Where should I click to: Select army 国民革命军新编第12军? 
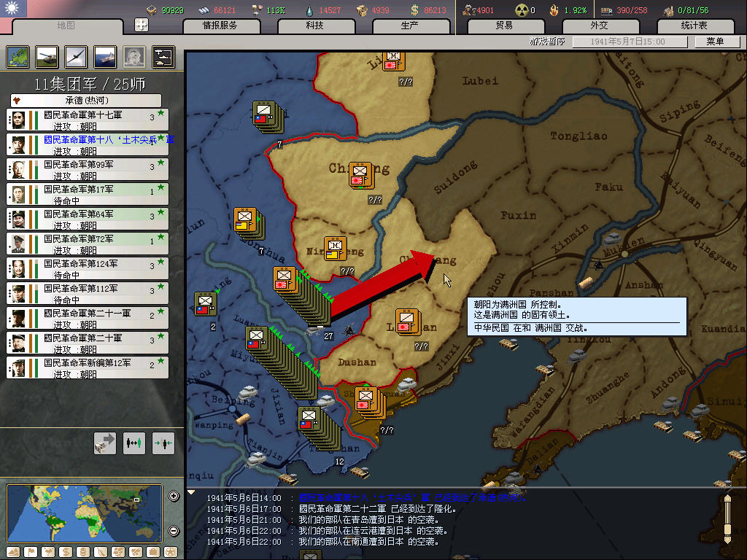[88, 367]
